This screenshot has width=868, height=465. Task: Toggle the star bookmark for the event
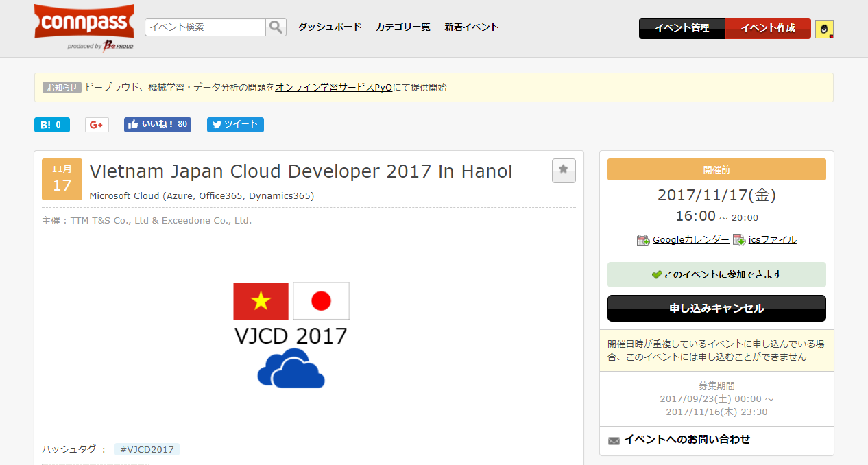(564, 170)
